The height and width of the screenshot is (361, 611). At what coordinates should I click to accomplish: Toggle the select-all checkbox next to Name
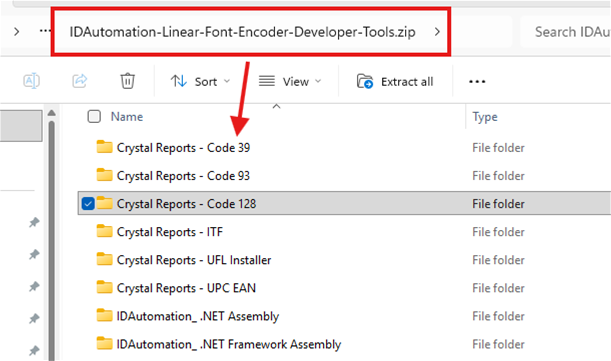tap(94, 116)
